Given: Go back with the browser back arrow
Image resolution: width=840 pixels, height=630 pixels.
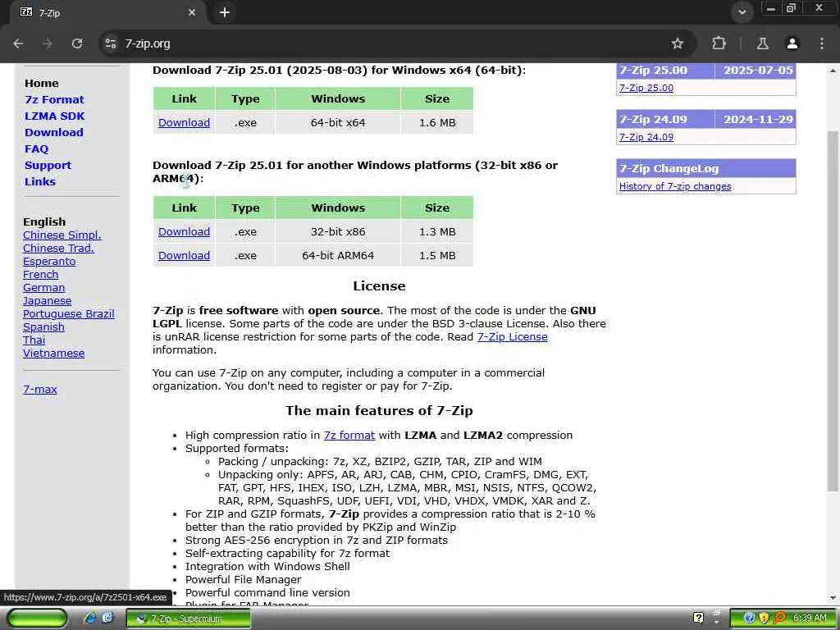Looking at the screenshot, I should [18, 43].
